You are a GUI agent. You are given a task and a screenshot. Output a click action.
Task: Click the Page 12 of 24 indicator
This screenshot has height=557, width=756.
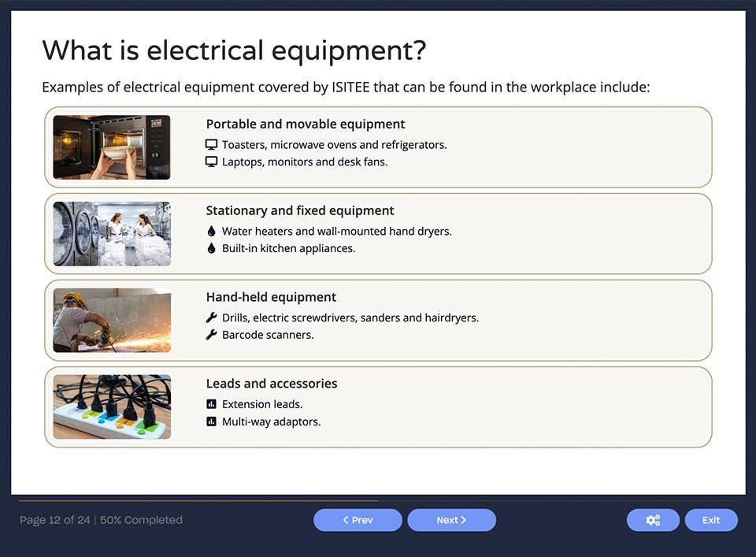coord(55,520)
